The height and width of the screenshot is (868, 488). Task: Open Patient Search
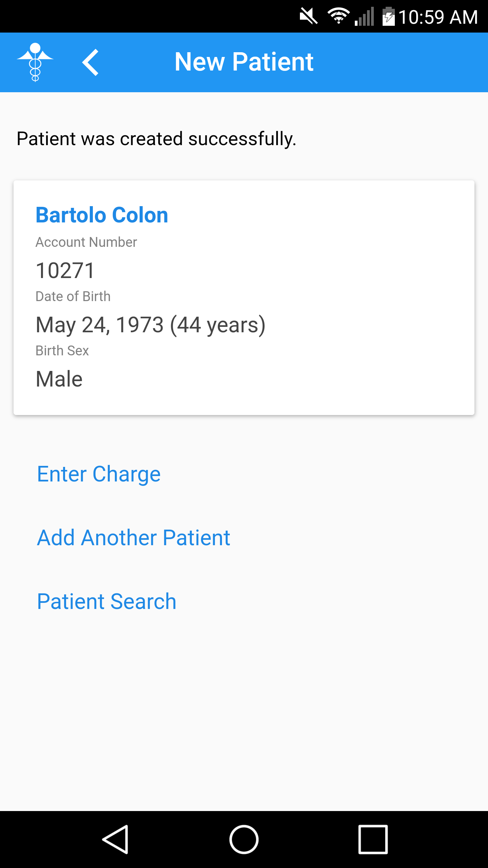[x=106, y=601]
